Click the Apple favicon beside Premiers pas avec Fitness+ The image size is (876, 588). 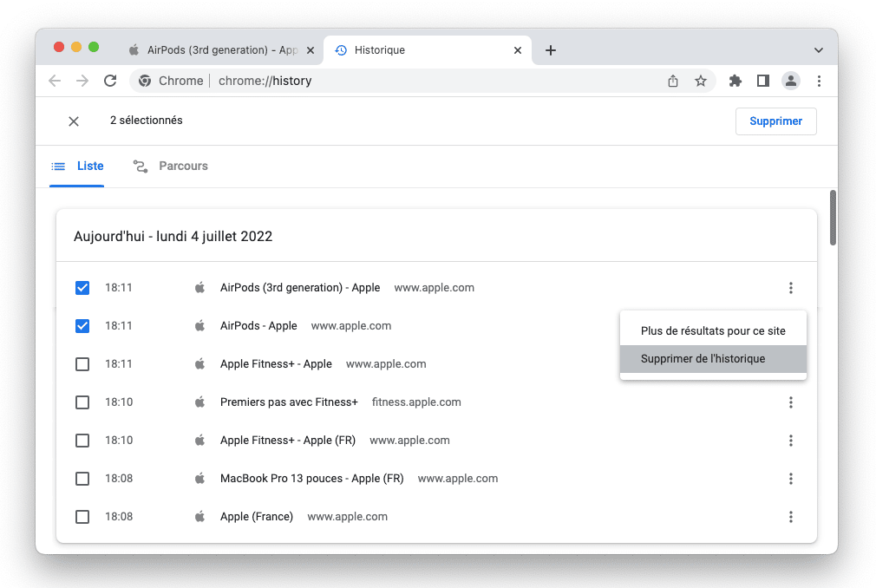tap(199, 402)
